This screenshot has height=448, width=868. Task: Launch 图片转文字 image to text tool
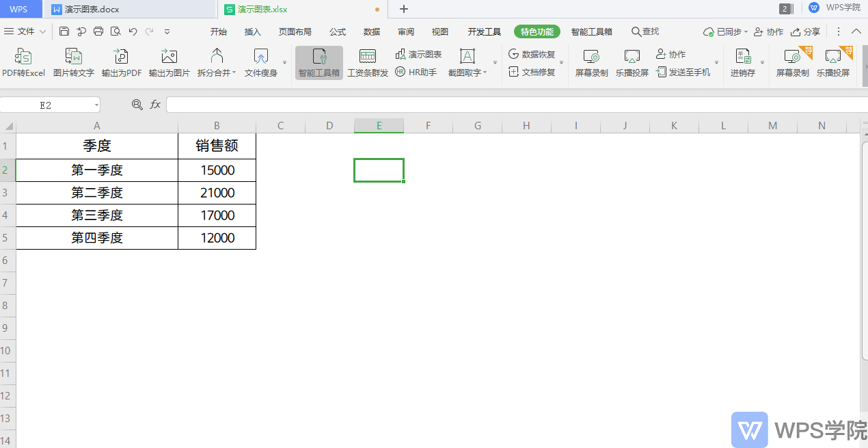point(73,63)
